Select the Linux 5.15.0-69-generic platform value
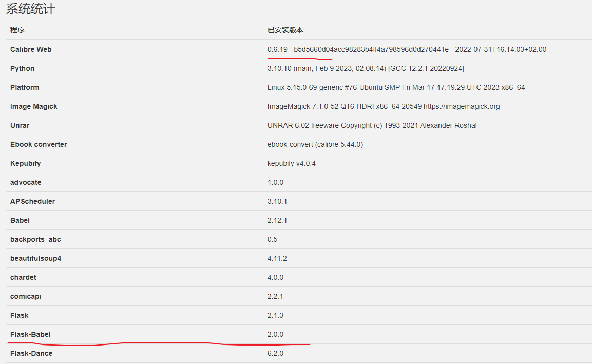 [396, 87]
